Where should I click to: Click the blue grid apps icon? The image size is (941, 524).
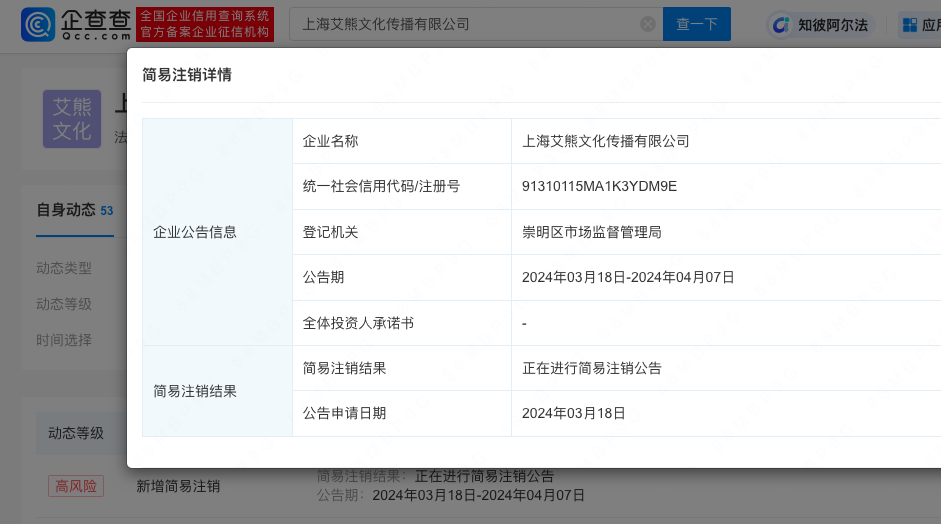point(910,25)
